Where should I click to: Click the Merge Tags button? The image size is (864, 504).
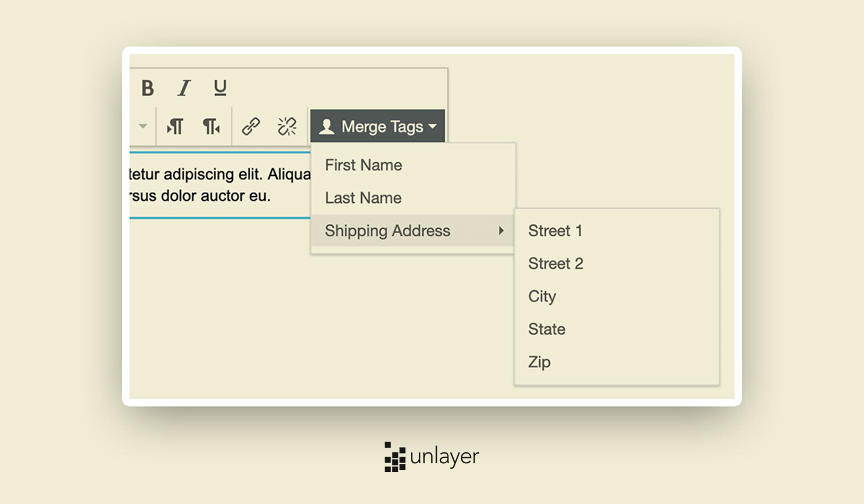(x=377, y=126)
